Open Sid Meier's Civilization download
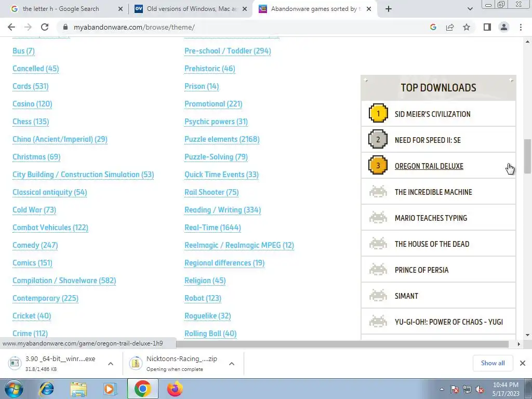 433,114
